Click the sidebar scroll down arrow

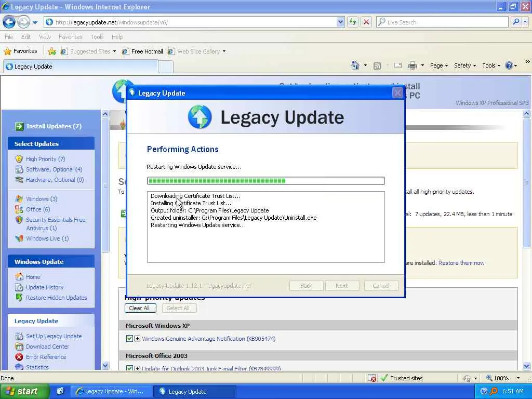105,366
